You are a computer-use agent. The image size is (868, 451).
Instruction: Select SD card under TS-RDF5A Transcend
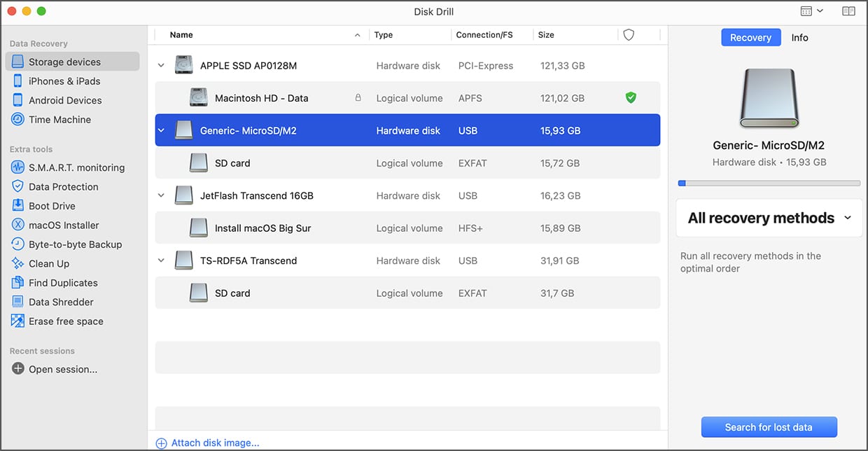point(407,293)
